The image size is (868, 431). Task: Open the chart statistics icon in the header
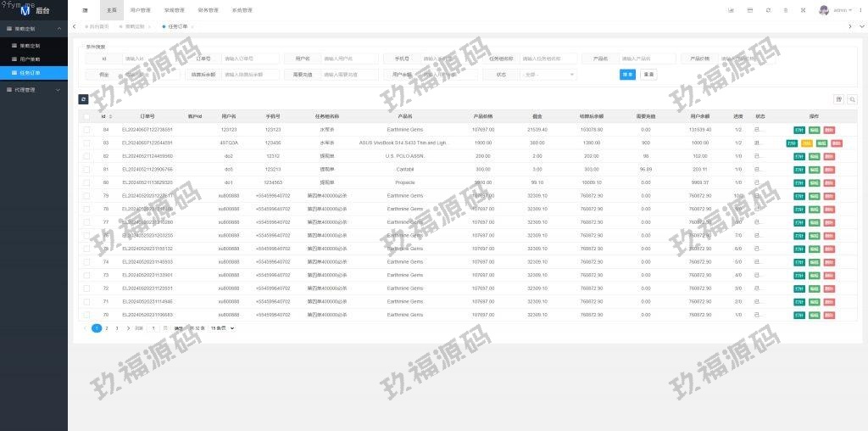pyautogui.click(x=731, y=10)
